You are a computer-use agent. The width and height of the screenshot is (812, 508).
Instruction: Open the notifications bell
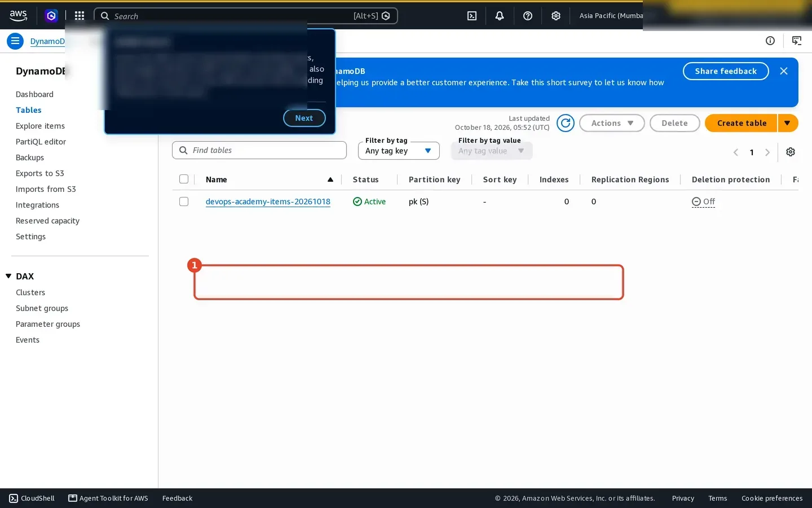pos(500,16)
